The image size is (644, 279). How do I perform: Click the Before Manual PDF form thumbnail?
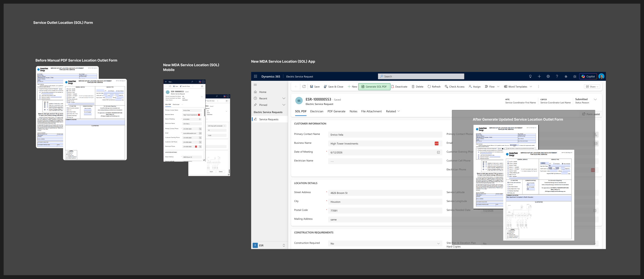click(81, 113)
